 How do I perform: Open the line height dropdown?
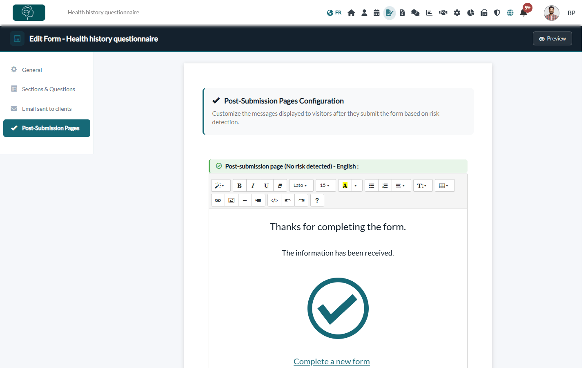pos(423,186)
